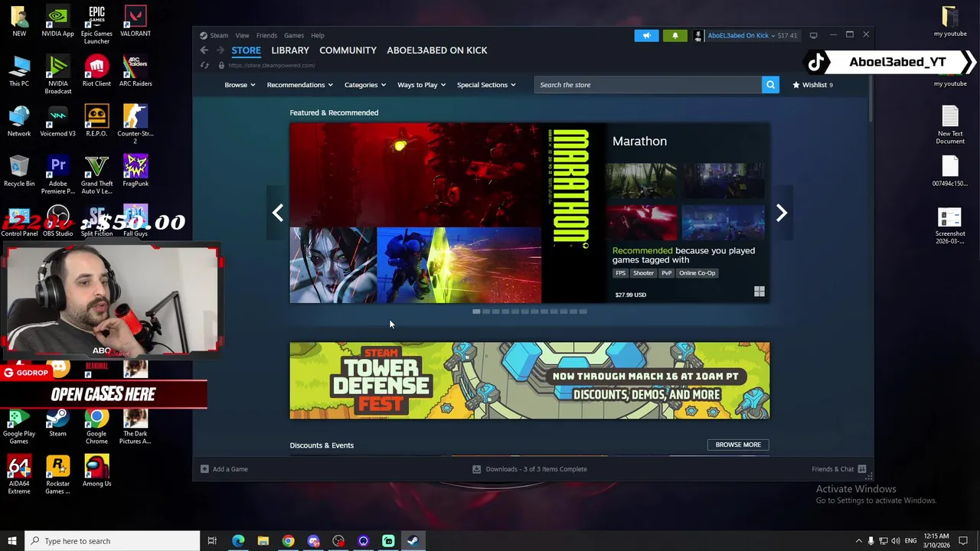Click the Big Picture mode monitor icon
The image size is (980, 551).
point(813,35)
